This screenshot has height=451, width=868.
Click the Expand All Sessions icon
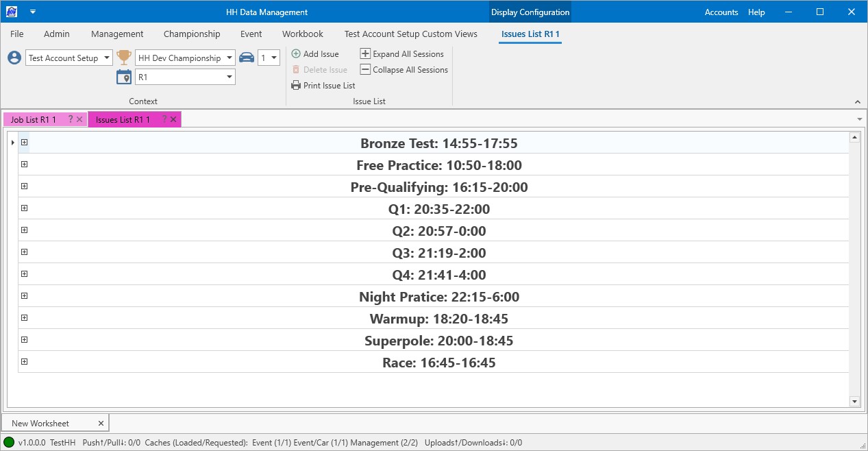click(365, 54)
